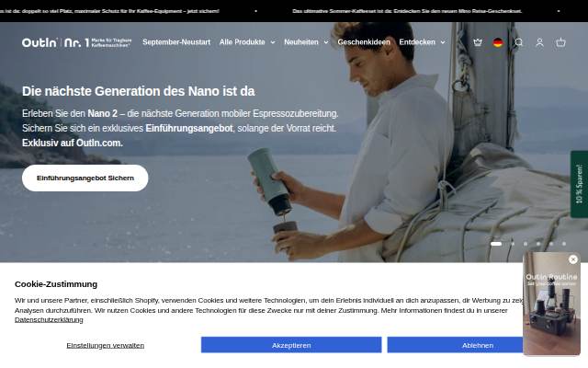588x368 pixels.
Task: Open the account login icon
Action: point(539,42)
